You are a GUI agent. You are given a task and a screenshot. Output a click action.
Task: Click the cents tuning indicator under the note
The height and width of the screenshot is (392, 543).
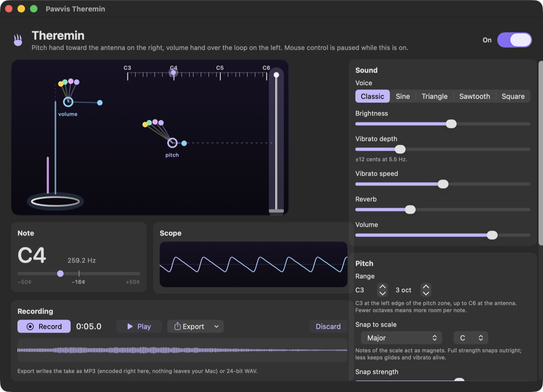61,273
